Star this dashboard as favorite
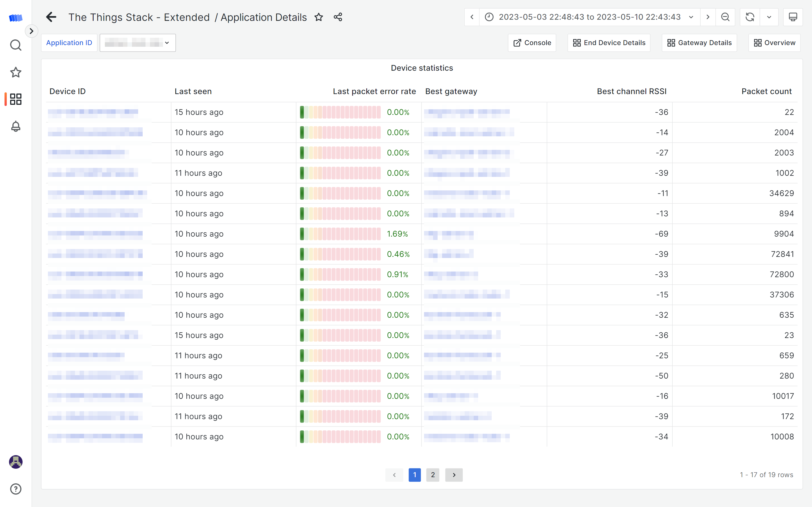Viewport: 812px width, 507px height. (x=319, y=17)
